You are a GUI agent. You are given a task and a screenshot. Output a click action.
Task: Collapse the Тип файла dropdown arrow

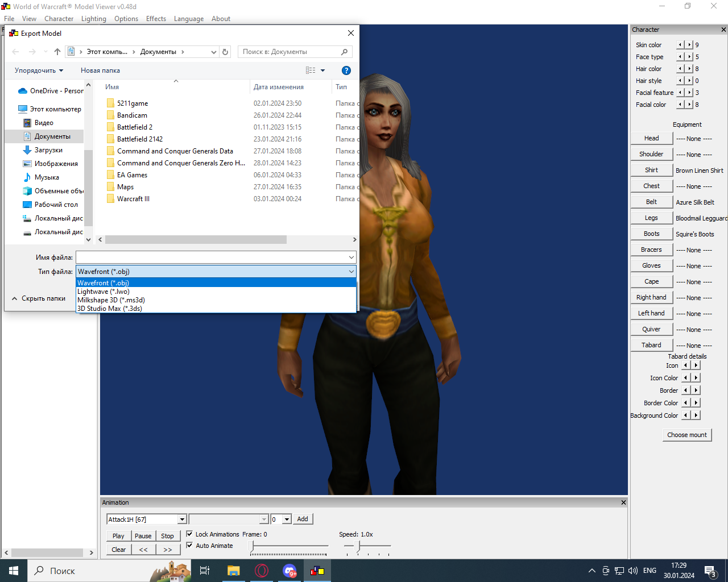(x=351, y=272)
